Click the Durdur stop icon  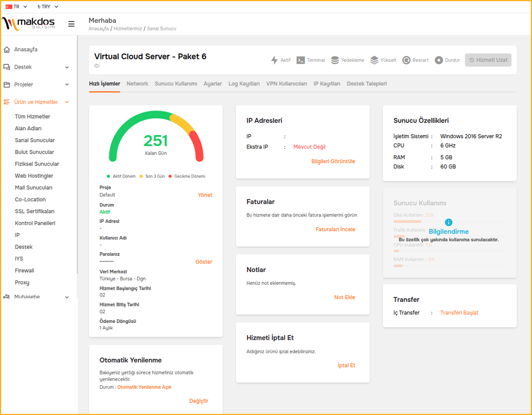coord(439,60)
